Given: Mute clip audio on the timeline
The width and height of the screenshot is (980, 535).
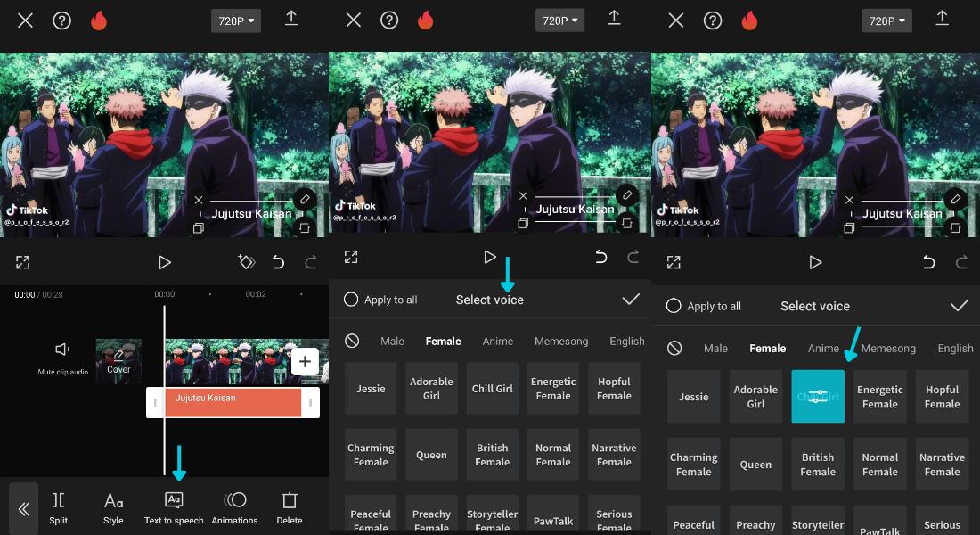Looking at the screenshot, I should click(x=62, y=358).
